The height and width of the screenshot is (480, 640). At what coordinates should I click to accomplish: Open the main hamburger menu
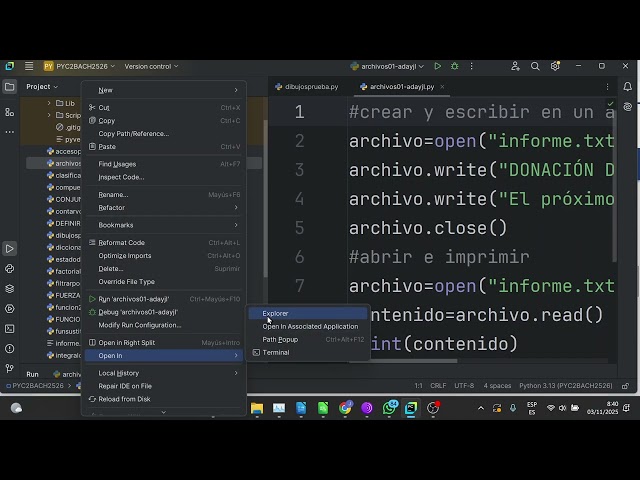(x=29, y=66)
